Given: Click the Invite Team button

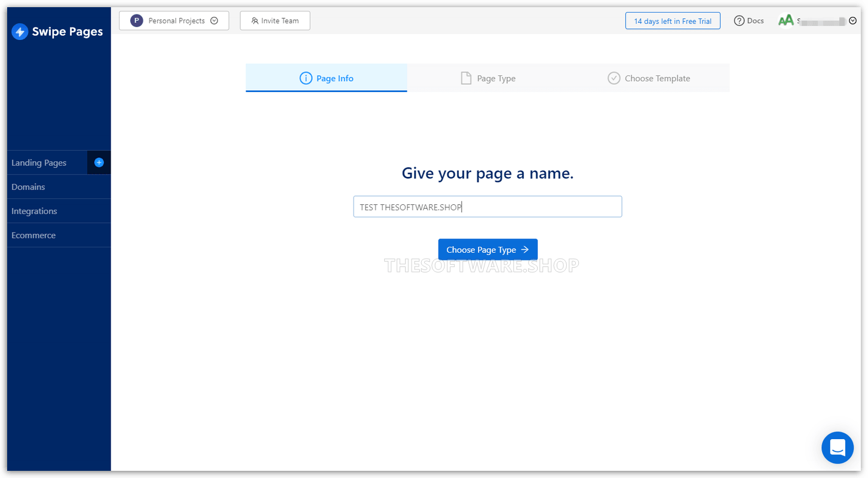Looking at the screenshot, I should [275, 21].
